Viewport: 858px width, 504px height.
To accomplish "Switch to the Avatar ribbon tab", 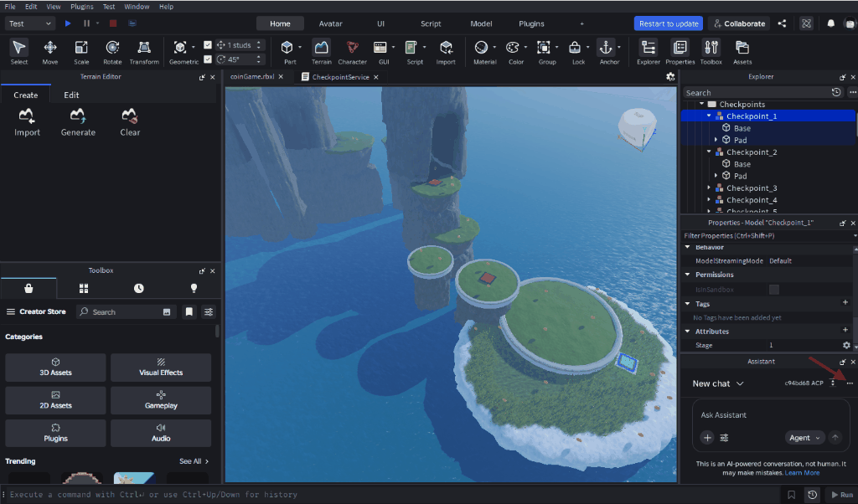I will click(x=330, y=23).
